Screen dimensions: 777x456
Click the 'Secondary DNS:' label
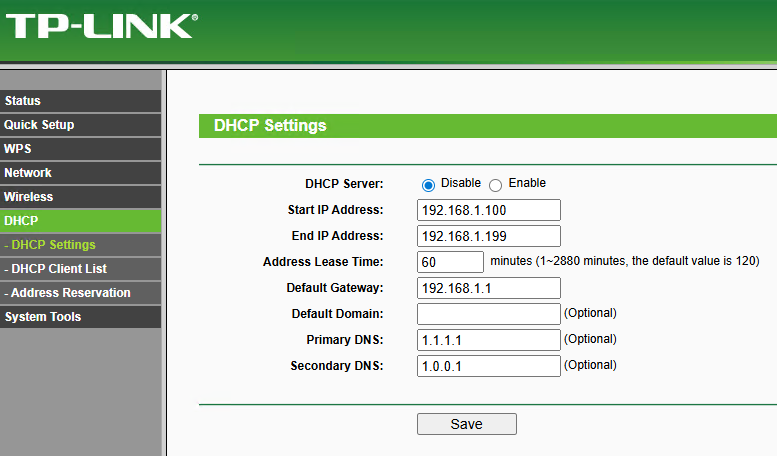(x=337, y=366)
